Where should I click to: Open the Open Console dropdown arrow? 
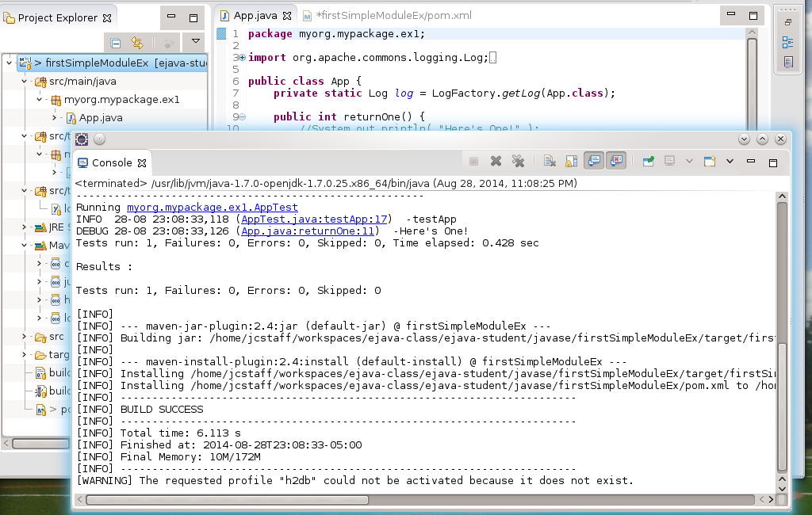click(x=730, y=161)
